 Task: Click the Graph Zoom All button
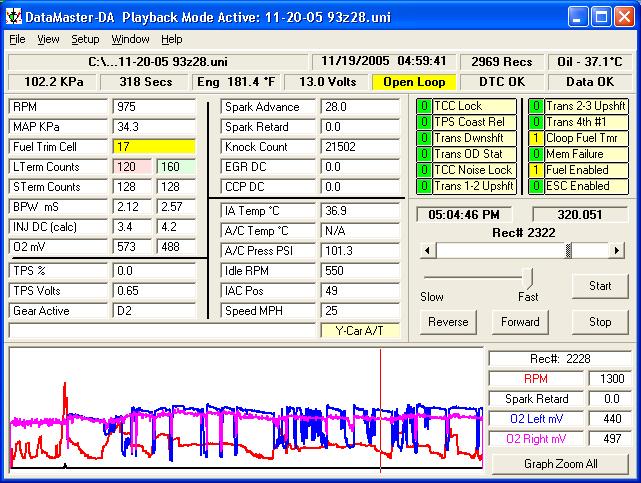(x=561, y=464)
